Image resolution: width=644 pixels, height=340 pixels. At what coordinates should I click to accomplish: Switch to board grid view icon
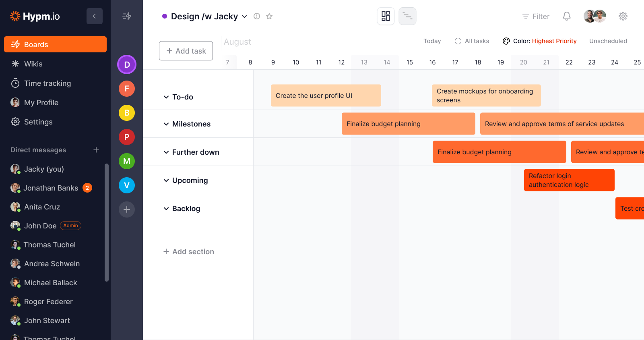(386, 16)
